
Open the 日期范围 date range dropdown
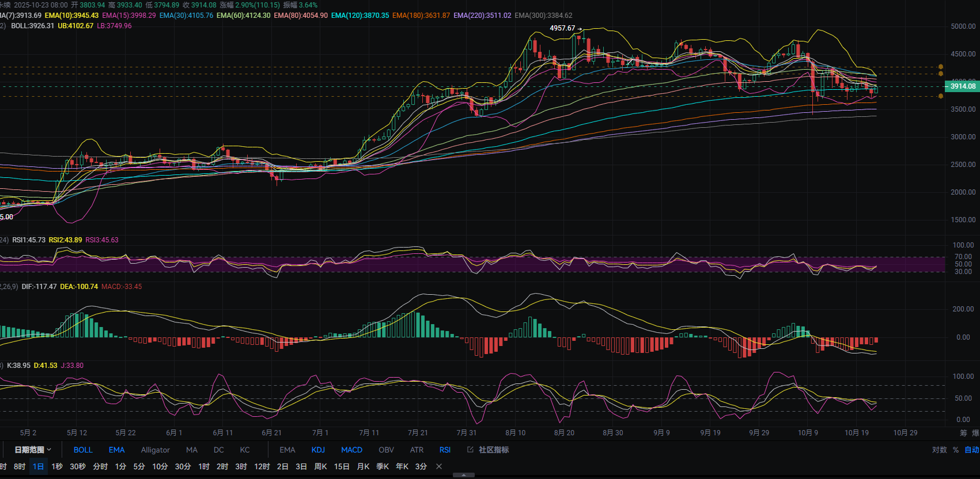[33, 450]
